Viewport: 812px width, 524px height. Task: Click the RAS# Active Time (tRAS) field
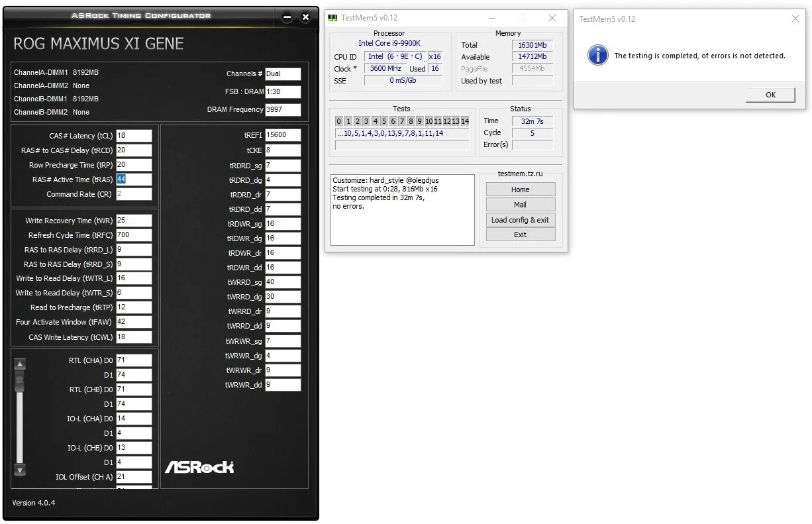coord(134,180)
